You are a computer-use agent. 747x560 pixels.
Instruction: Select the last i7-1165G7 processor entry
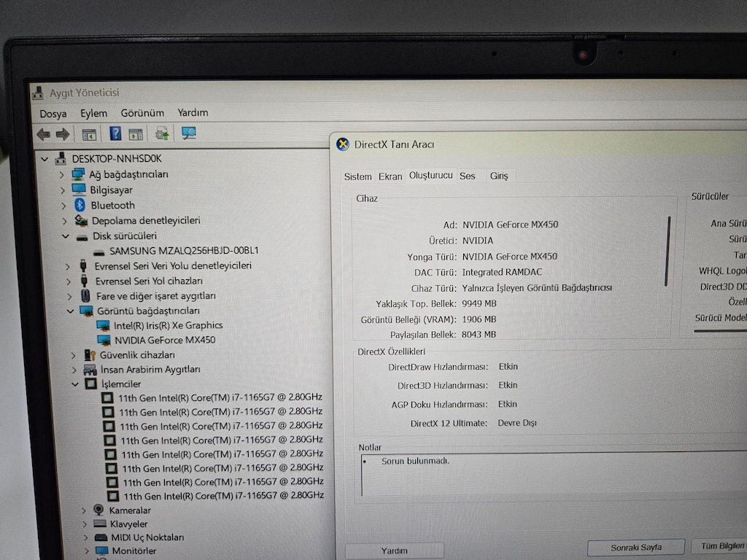click(x=224, y=496)
